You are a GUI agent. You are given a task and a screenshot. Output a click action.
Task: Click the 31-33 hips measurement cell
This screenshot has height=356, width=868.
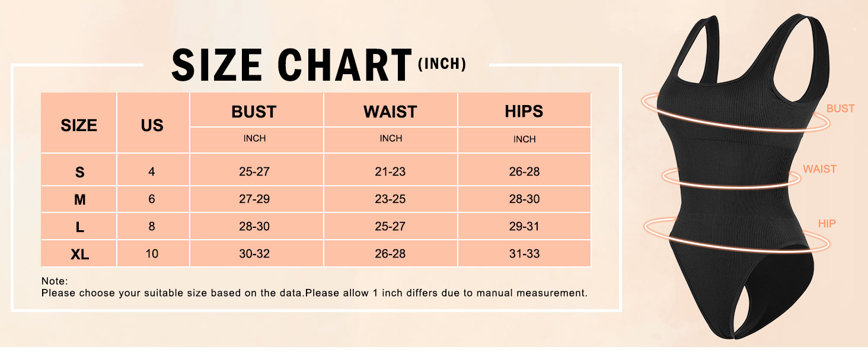coord(524,254)
